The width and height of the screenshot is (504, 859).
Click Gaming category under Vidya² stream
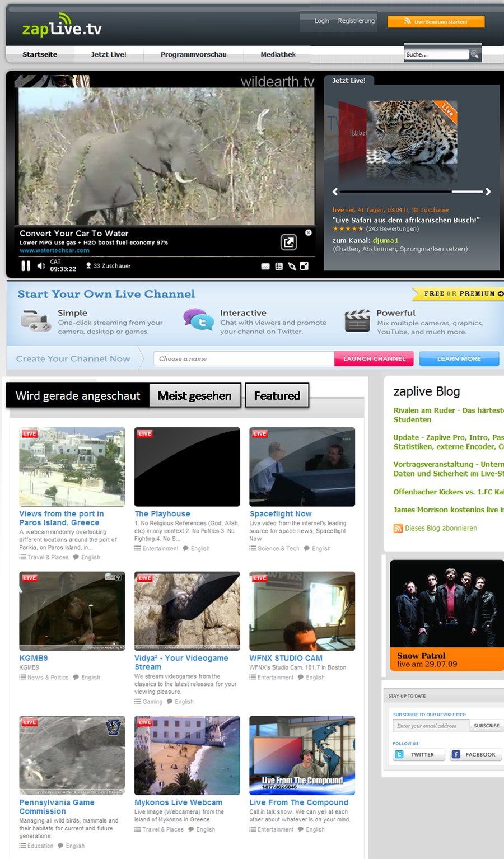pos(152,702)
